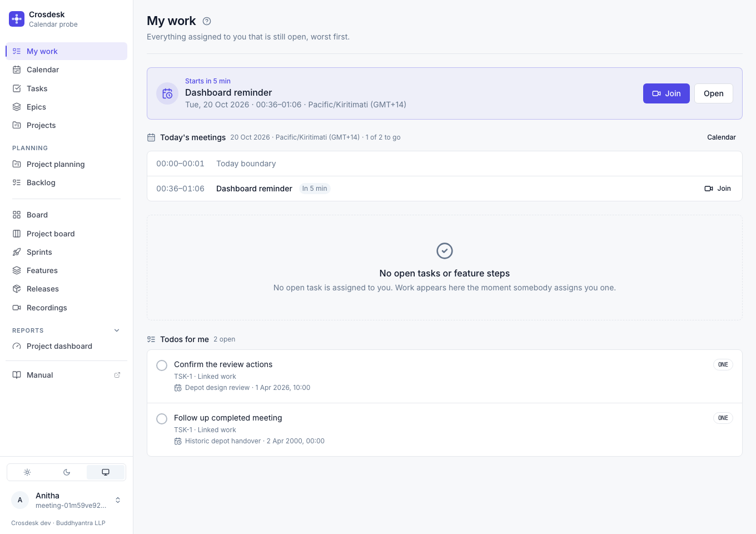The width and height of the screenshot is (756, 534).
Task: Click the 'In 5 min' badge
Action: (315, 189)
